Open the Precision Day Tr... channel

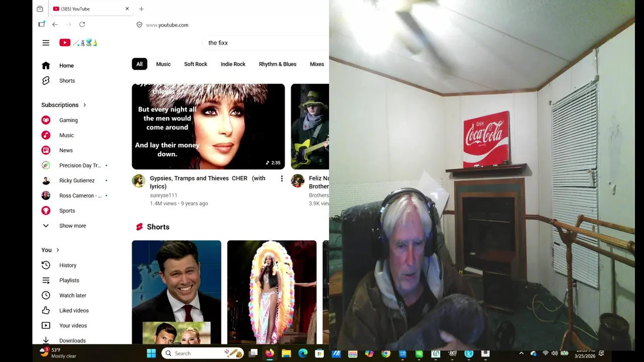80,165
